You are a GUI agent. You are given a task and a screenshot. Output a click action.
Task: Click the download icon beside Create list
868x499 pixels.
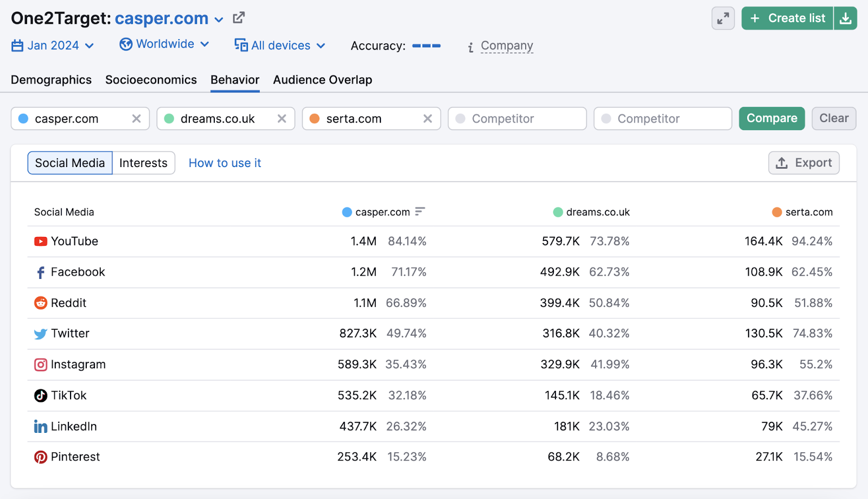click(x=845, y=17)
